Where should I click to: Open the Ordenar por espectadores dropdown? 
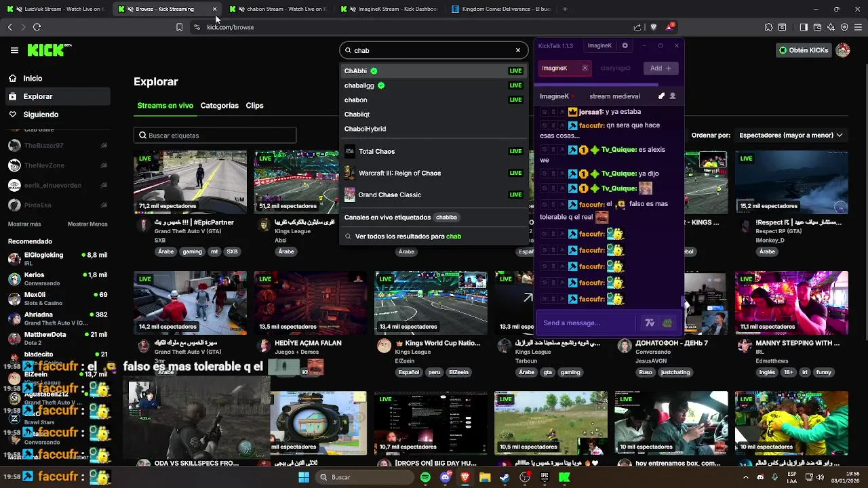click(x=791, y=136)
